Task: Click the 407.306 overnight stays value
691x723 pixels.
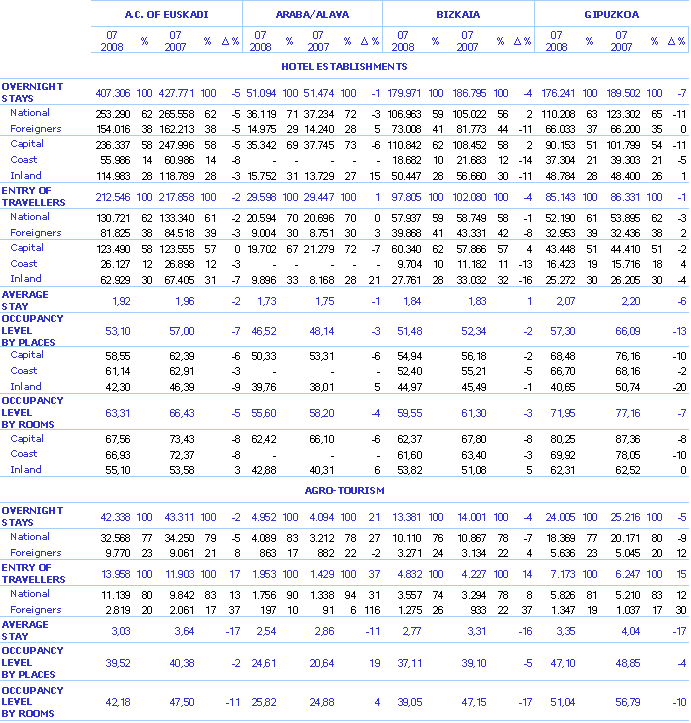Action: [113, 92]
